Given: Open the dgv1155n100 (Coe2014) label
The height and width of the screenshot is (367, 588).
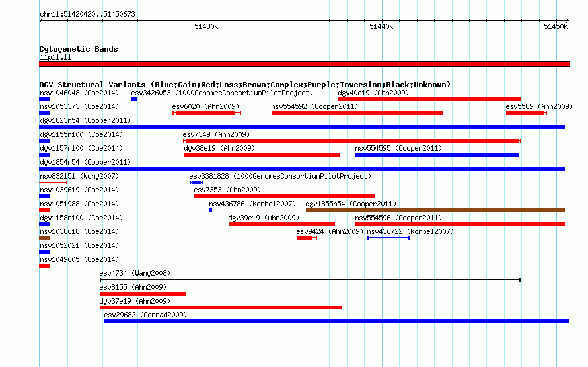Looking at the screenshot, I should [x=81, y=134].
